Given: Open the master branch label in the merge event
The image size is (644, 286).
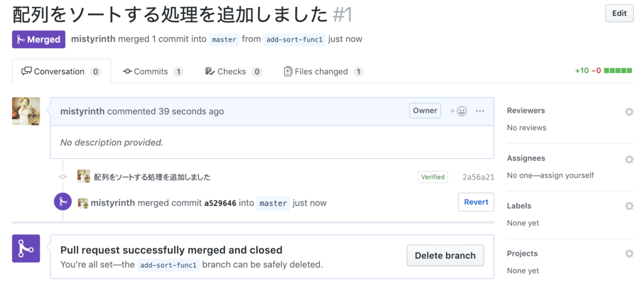Looking at the screenshot, I should [273, 203].
